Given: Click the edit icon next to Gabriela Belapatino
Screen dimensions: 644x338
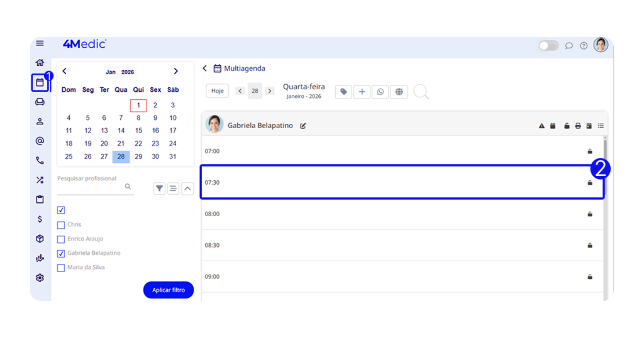Looking at the screenshot, I should click(303, 126).
